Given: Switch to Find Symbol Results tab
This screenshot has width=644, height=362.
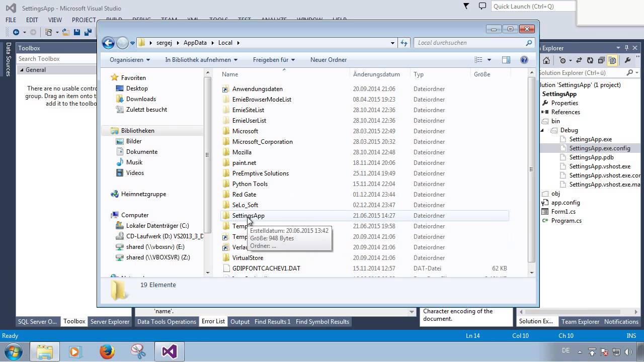Looking at the screenshot, I should [323, 322].
